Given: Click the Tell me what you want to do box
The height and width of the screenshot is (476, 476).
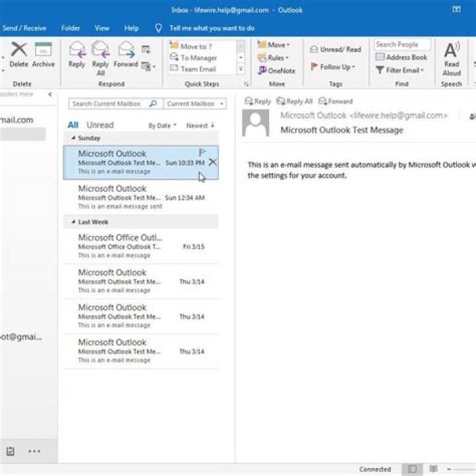Looking at the screenshot, I should 212,28.
